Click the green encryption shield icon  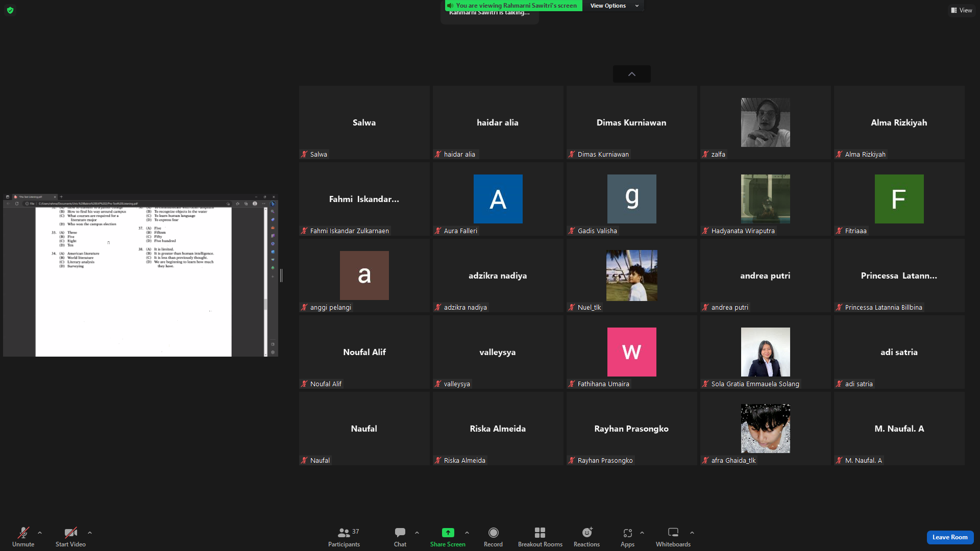10,10
